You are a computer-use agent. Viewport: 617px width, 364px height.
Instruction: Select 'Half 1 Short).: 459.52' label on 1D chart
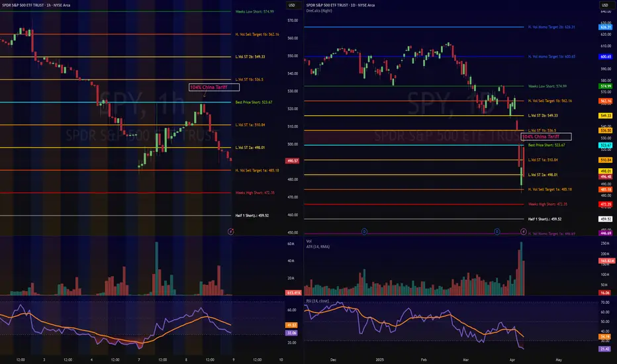click(545, 219)
